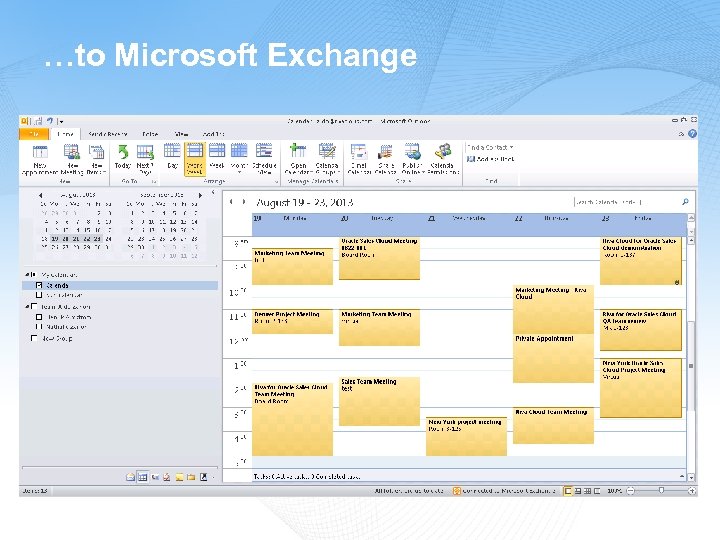Open the Private Appointment on Thursday

pos(553,358)
